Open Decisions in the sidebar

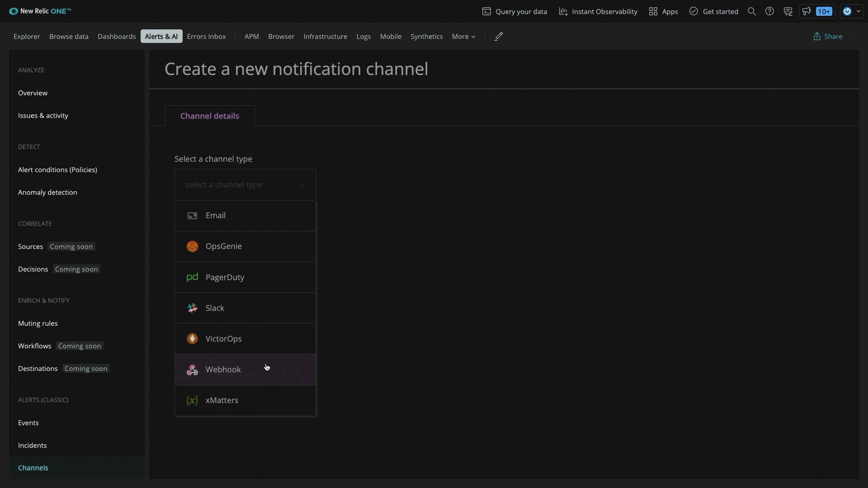(33, 269)
